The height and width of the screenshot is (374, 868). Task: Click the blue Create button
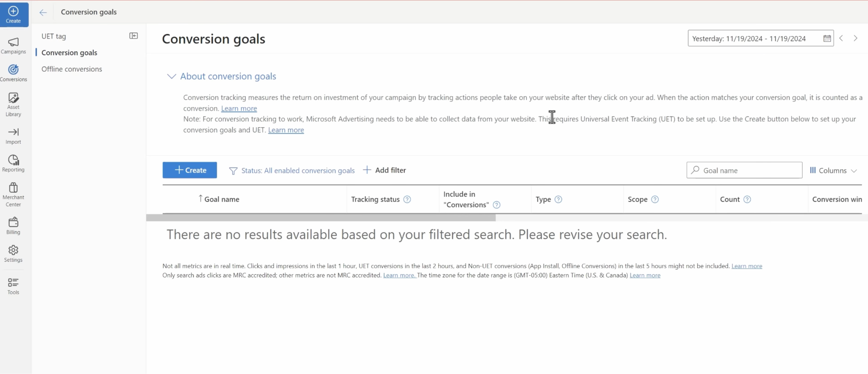pyautogui.click(x=190, y=170)
